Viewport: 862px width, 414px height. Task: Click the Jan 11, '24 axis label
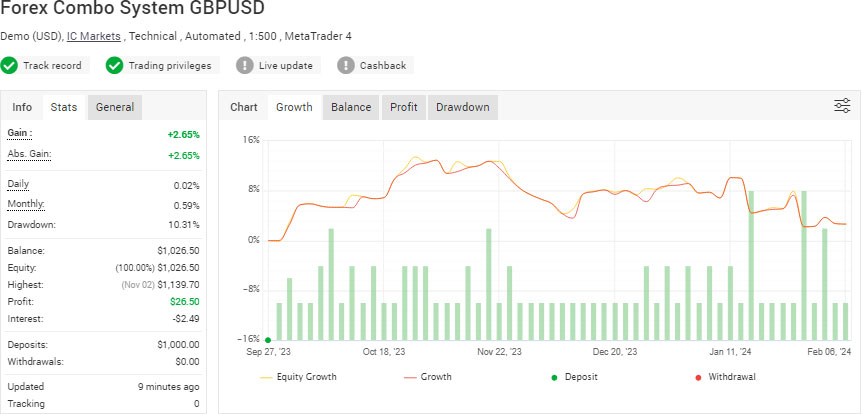pos(730,352)
